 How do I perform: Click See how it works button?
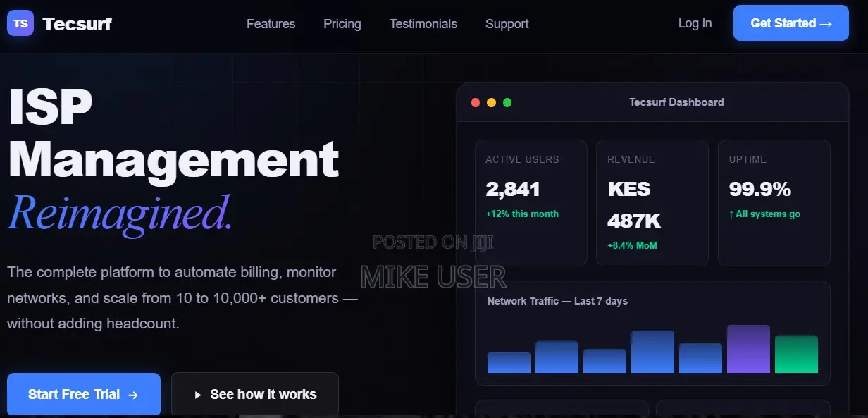(x=255, y=395)
